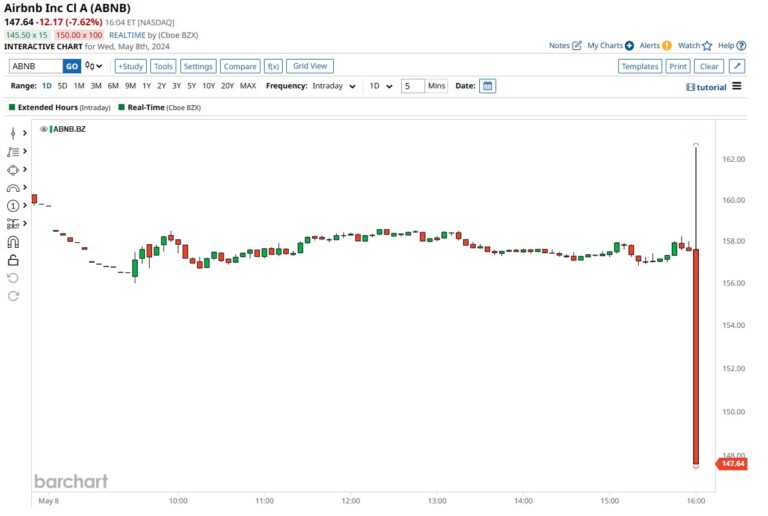The image size is (768, 516).
Task: Select the MAX range
Action: 248,86
